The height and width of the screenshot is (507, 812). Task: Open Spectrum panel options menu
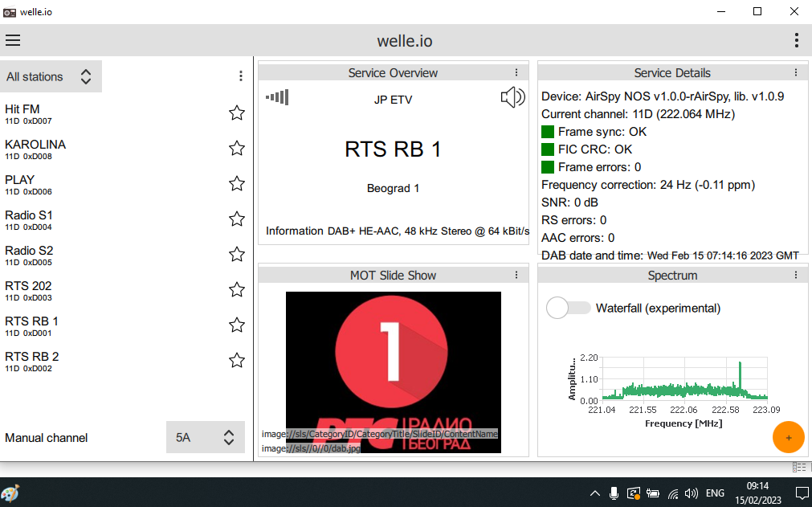(x=796, y=275)
